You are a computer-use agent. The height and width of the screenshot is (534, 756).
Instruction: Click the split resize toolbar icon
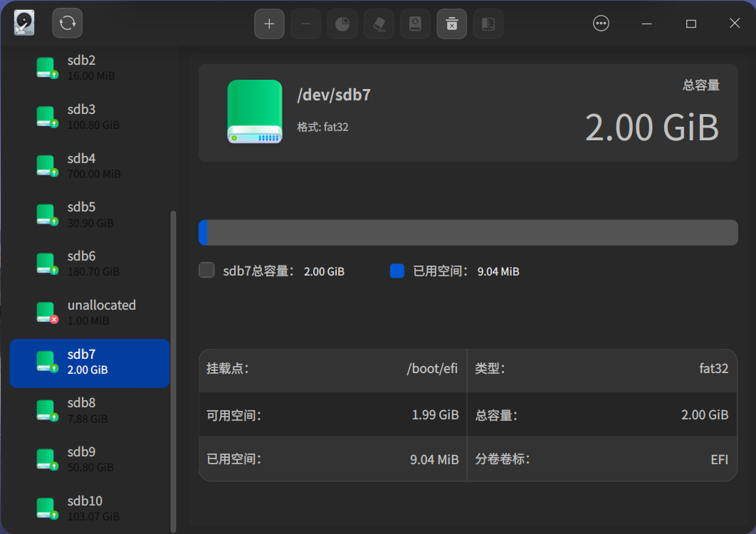point(488,23)
